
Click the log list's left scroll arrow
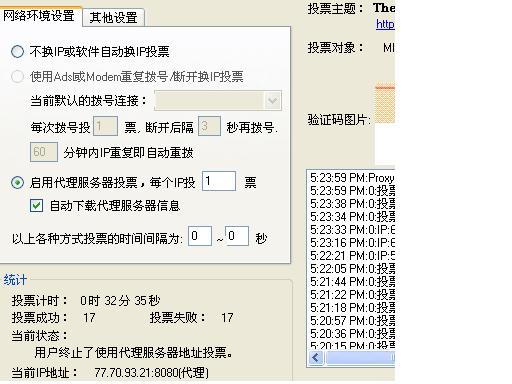pyautogui.click(x=316, y=358)
